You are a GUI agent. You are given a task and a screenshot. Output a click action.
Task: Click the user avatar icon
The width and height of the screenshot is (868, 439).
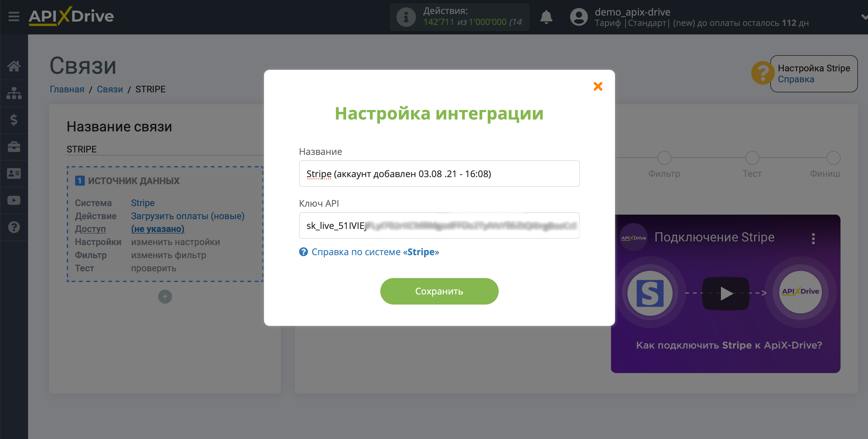tap(579, 17)
